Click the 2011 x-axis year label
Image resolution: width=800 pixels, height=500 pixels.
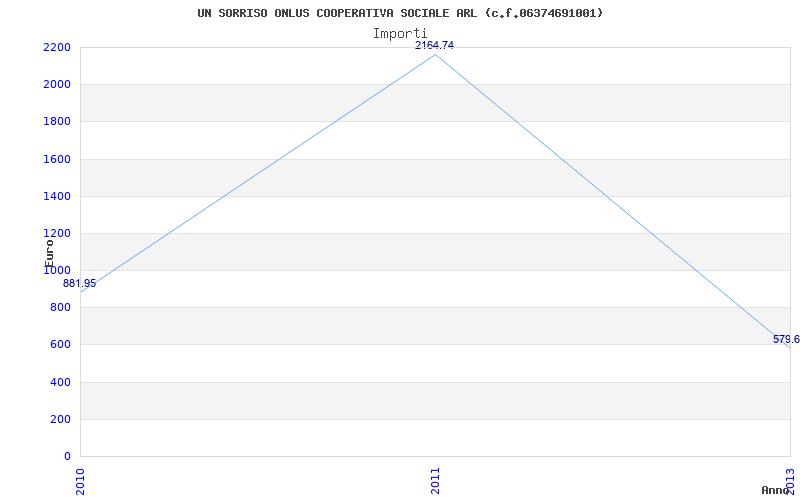[435, 481]
